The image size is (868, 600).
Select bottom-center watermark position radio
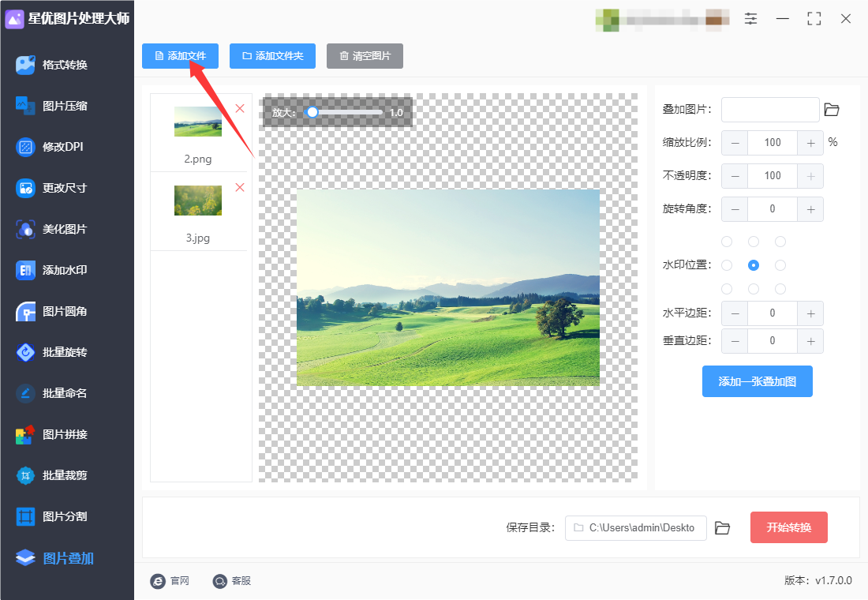[754, 289]
